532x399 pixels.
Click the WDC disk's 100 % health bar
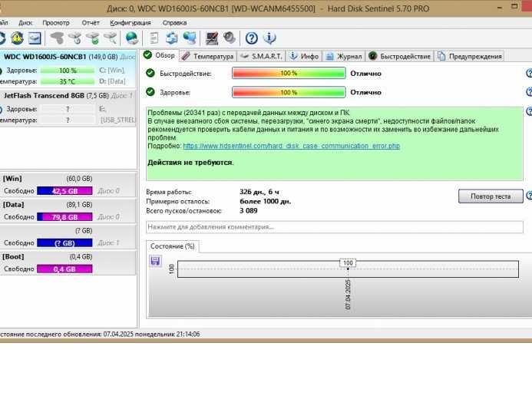68,71
